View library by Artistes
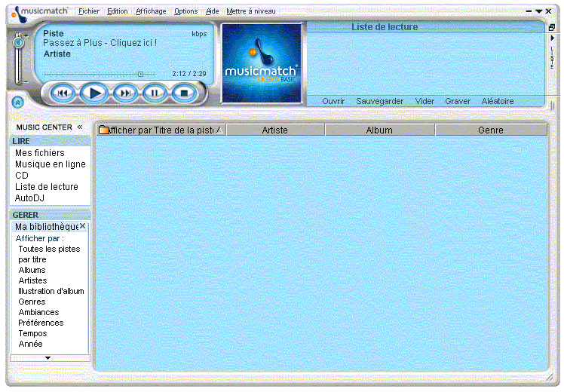Viewport: 564px width, 392px height. [x=32, y=280]
